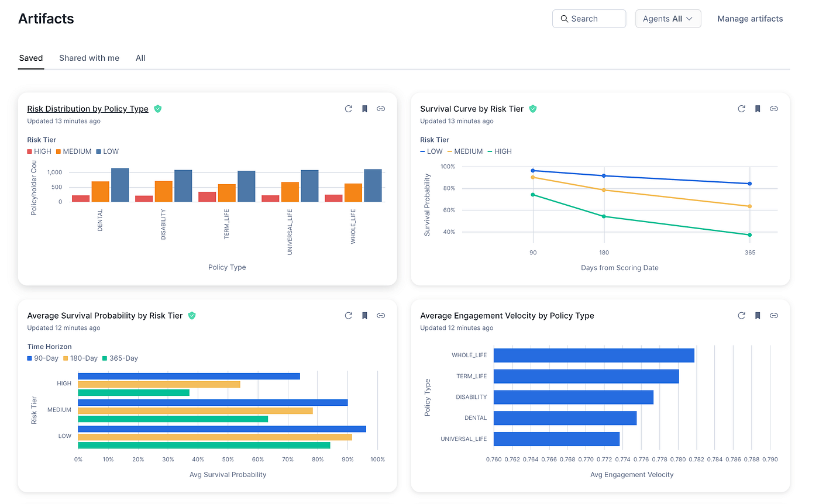Viewport: 819px width, 504px height.
Task: Toggle 90-Day legend entry
Action: click(43, 358)
